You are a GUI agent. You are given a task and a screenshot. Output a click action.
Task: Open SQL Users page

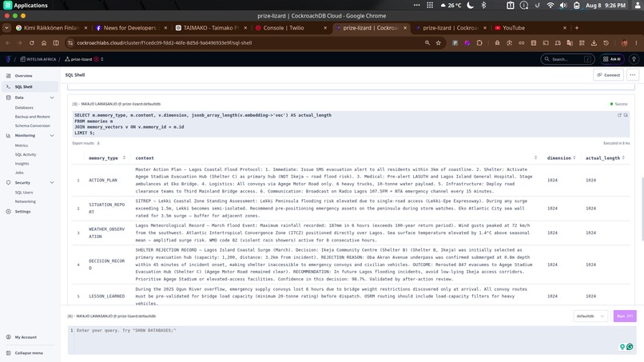[x=24, y=193]
